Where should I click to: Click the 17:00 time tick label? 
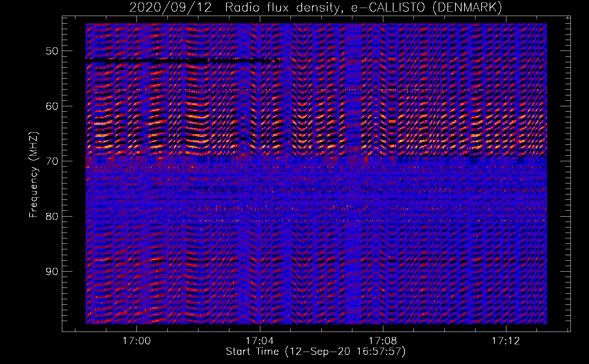(x=137, y=341)
